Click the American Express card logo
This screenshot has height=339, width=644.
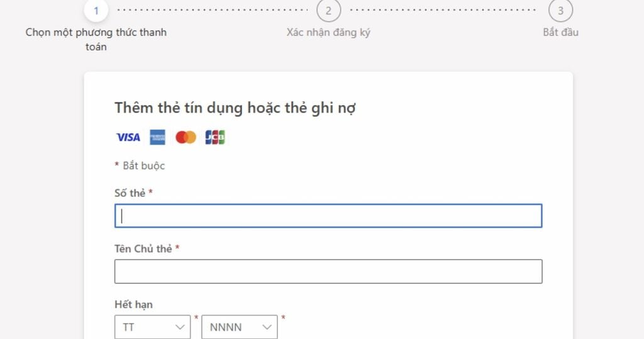coord(157,137)
